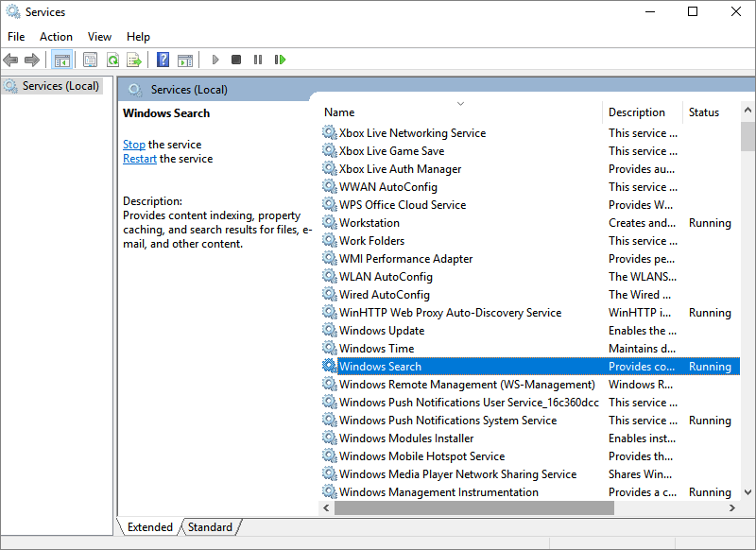756x550 pixels.
Task: Open Properties with the toolbar icon
Action: click(x=90, y=60)
